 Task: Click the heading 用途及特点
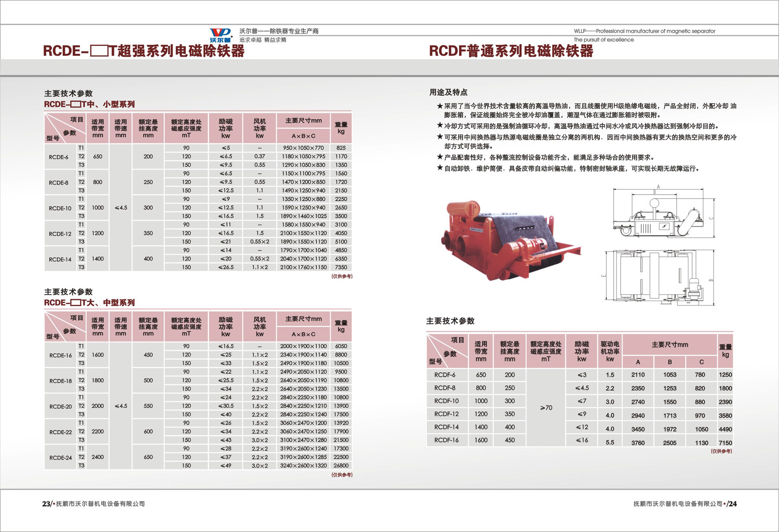tap(448, 92)
